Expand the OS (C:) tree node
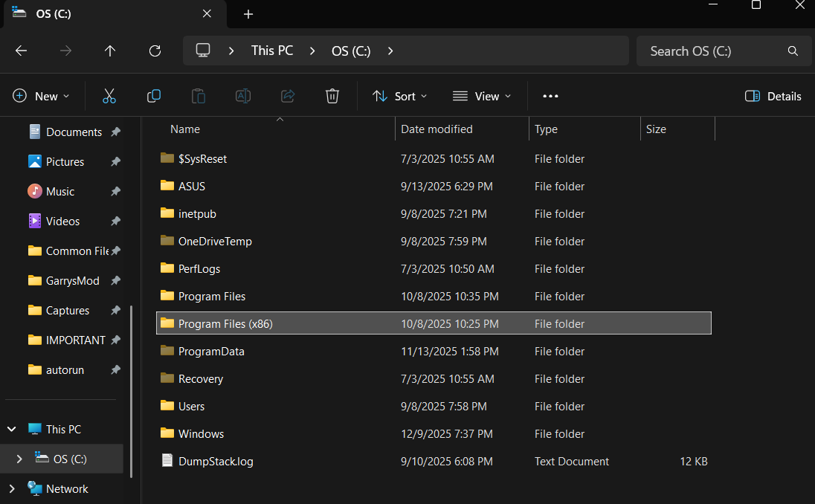 pos(19,459)
